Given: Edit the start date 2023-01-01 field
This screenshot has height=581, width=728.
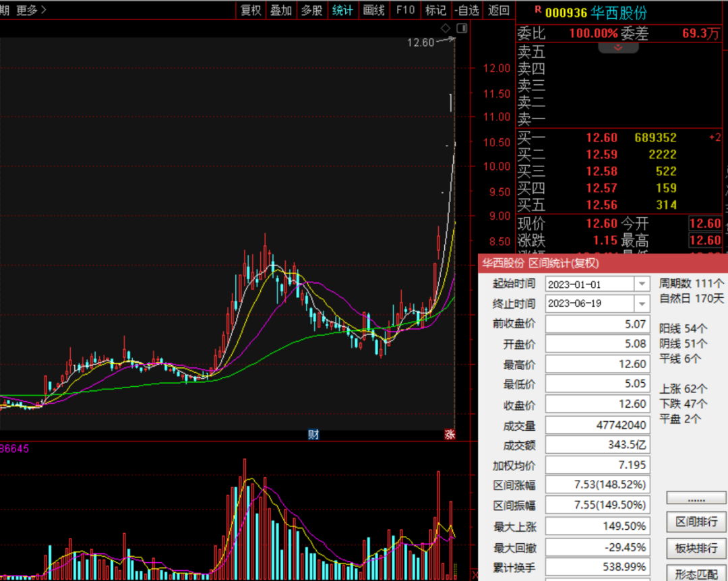Looking at the screenshot, I should coord(589,284).
